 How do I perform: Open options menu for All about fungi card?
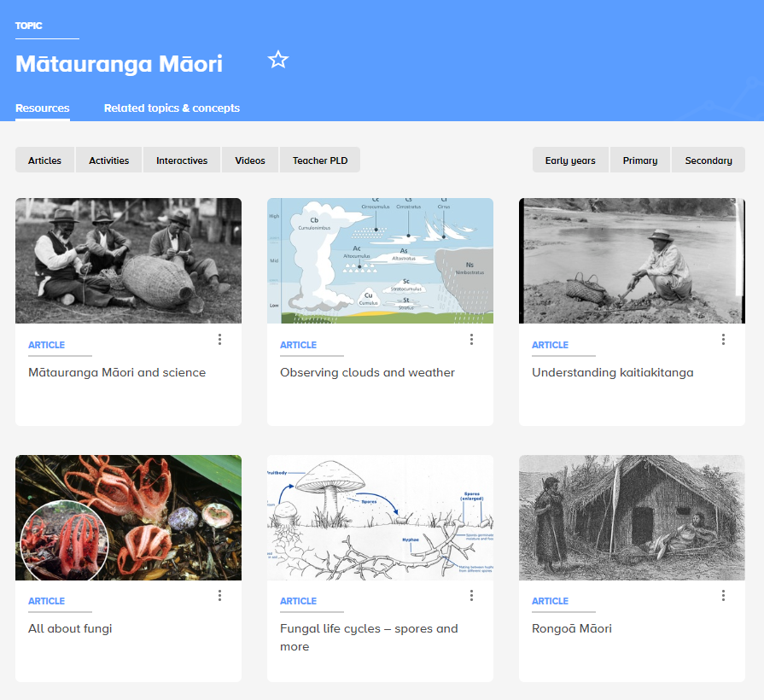coord(219,595)
